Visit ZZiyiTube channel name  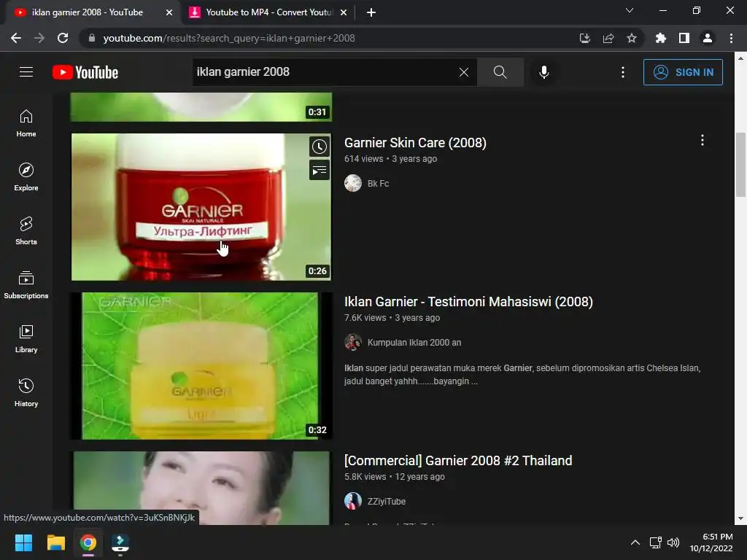pos(387,501)
